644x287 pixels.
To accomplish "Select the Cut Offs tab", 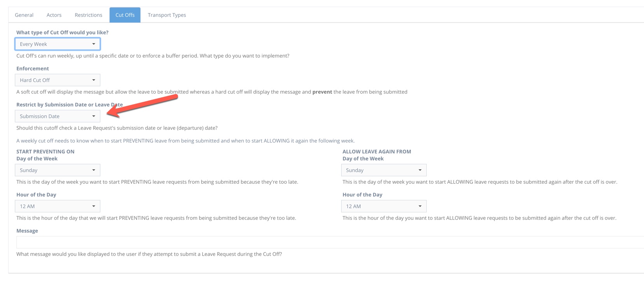I will point(125,15).
